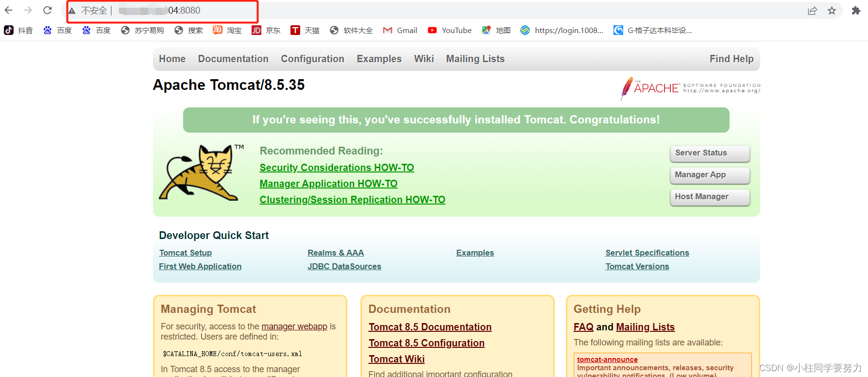Click the 'Developer Quick Start' heading
Viewport: 868px width, 377px height.
(214, 236)
